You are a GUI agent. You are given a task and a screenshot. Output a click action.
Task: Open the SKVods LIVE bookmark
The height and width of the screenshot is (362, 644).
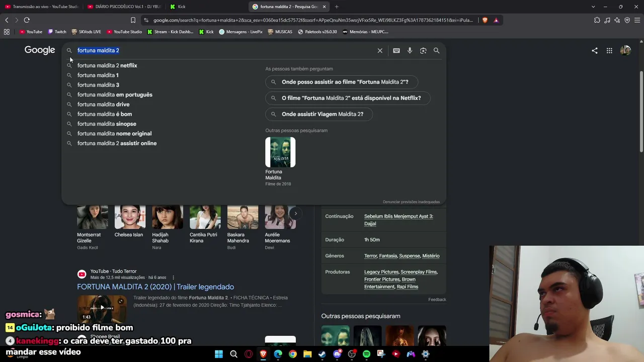(x=87, y=32)
